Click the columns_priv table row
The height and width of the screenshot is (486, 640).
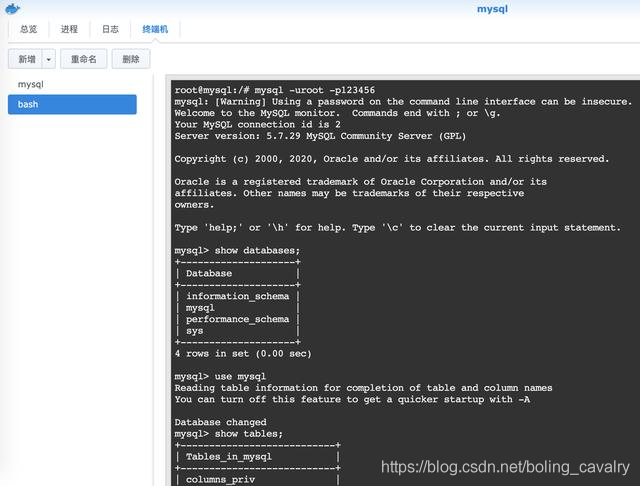[220, 479]
